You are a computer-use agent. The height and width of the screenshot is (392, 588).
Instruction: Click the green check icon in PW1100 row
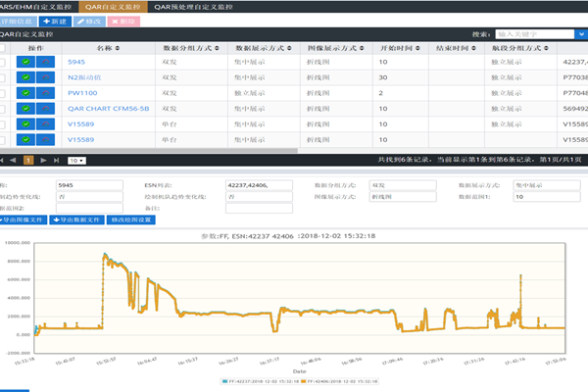pyautogui.click(x=25, y=93)
